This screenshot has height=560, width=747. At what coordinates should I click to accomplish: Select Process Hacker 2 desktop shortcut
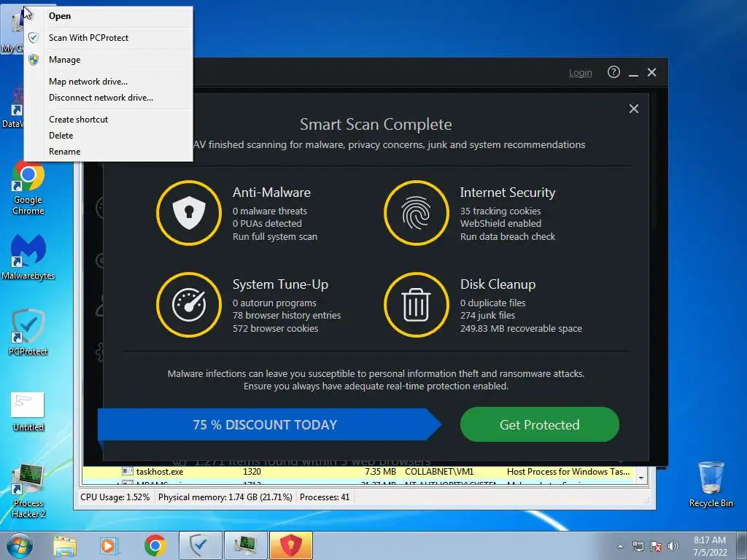point(28,492)
